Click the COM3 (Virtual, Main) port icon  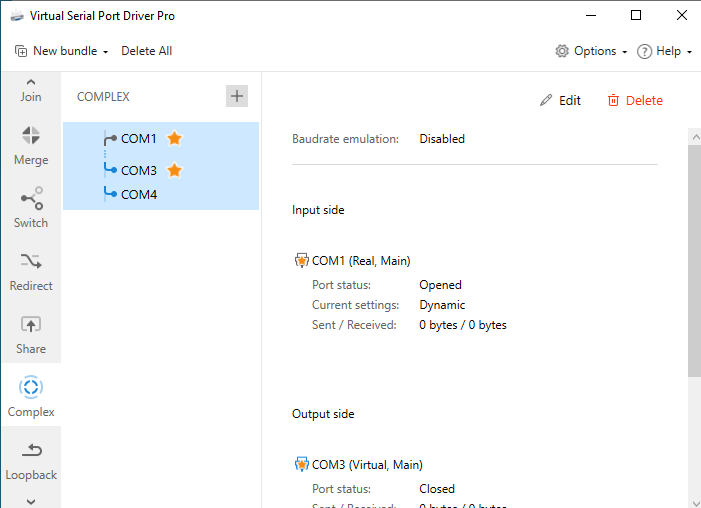[301, 464]
